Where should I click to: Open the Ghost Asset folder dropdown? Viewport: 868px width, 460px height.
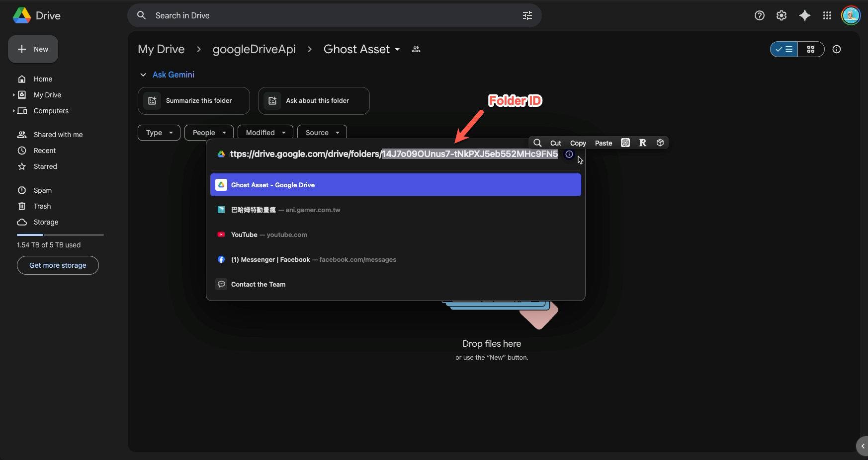[397, 50]
